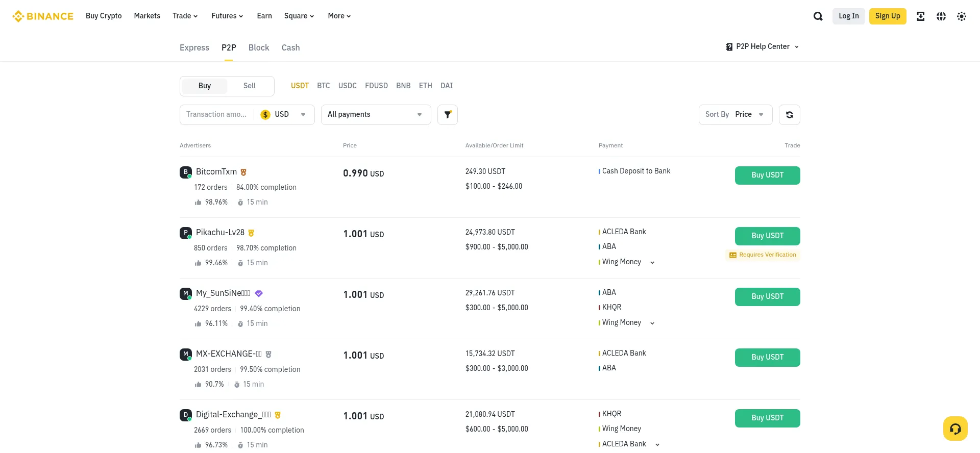
Task: Click BitcomTxm's merchant badge icon
Action: (243, 172)
